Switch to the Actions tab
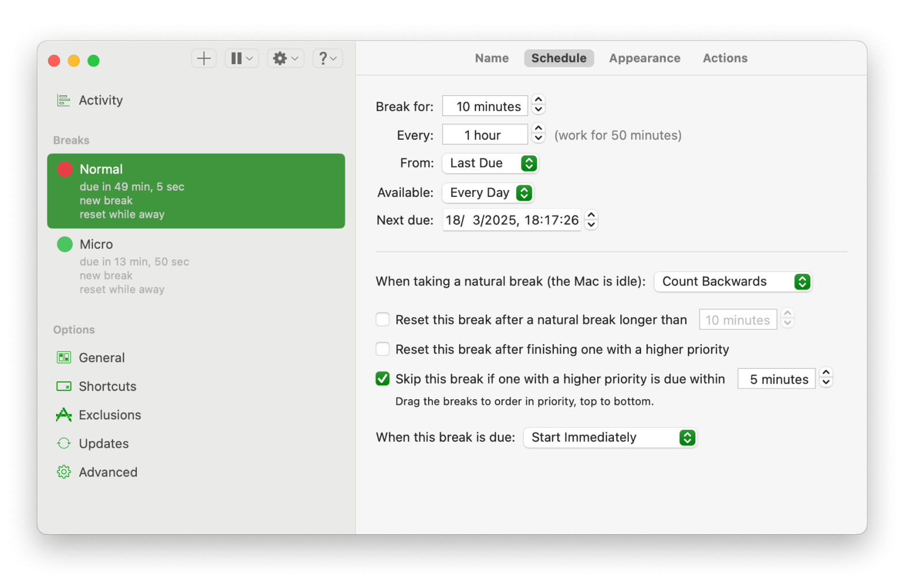The image size is (901, 588). coord(725,58)
